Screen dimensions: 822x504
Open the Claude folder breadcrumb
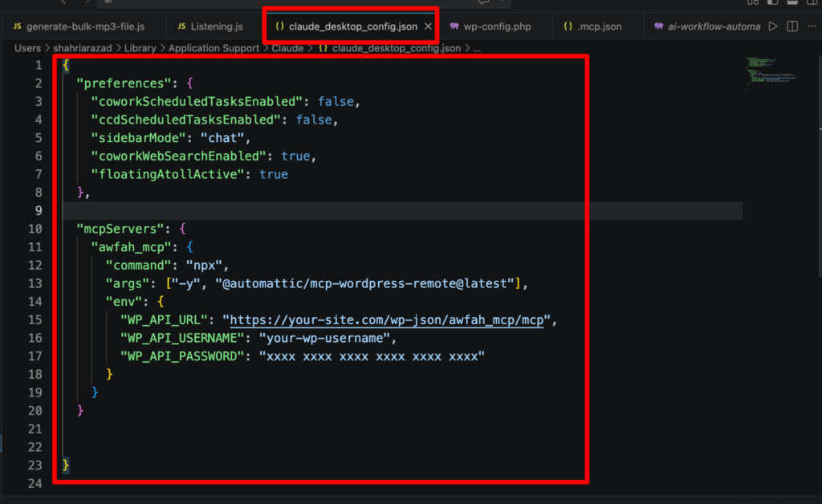287,48
